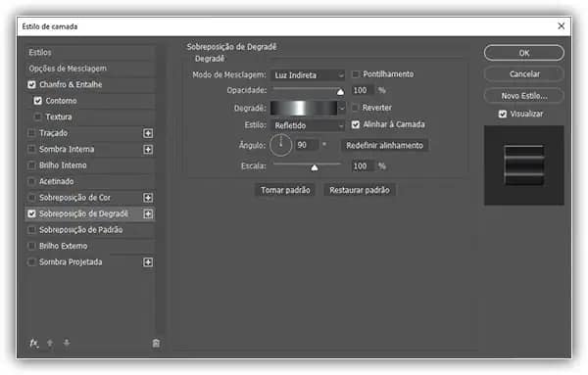The height and width of the screenshot is (375, 588).
Task: Uncheck Alinhar à Camada
Action: click(x=355, y=124)
